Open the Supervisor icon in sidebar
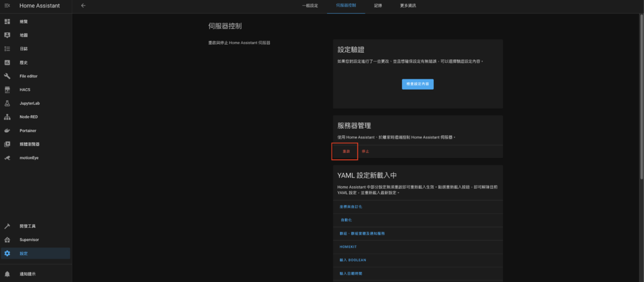644x282 pixels. pyautogui.click(x=7, y=240)
